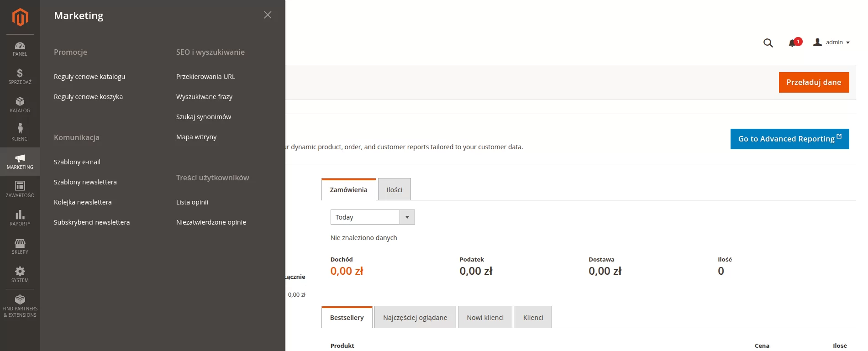Open the Panel dashboard icon
The width and height of the screenshot is (868, 351).
(20, 48)
